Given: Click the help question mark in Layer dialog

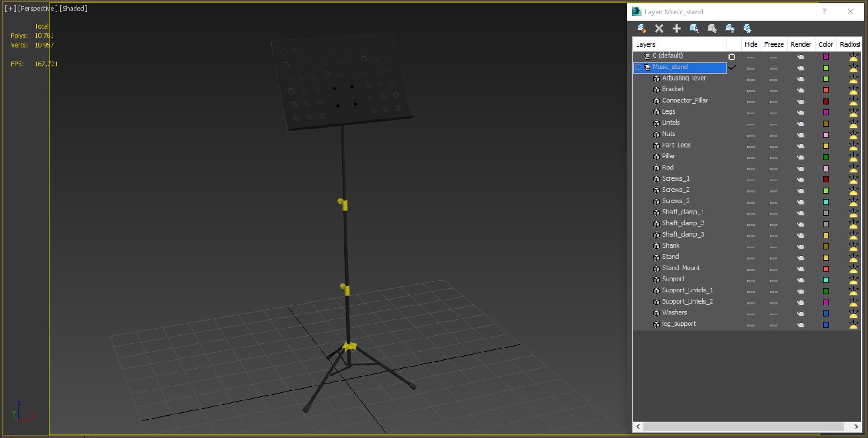Looking at the screenshot, I should tap(824, 12).
